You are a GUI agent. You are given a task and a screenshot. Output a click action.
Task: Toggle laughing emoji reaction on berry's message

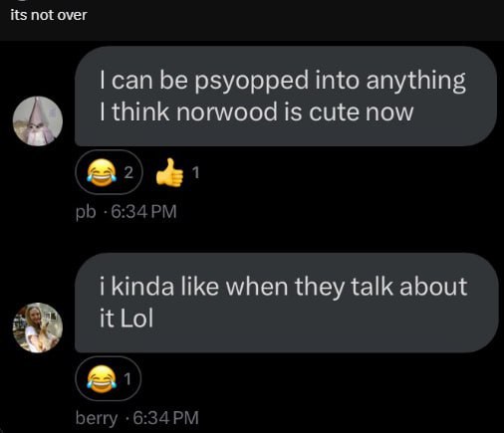(109, 378)
